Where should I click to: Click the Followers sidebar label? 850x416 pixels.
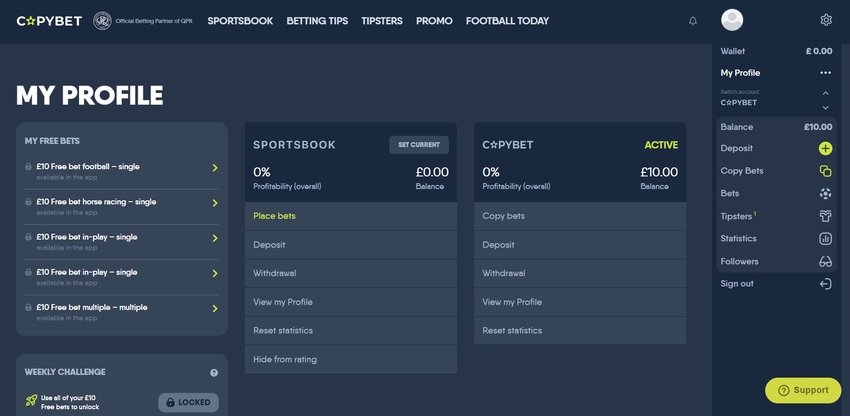(x=739, y=261)
